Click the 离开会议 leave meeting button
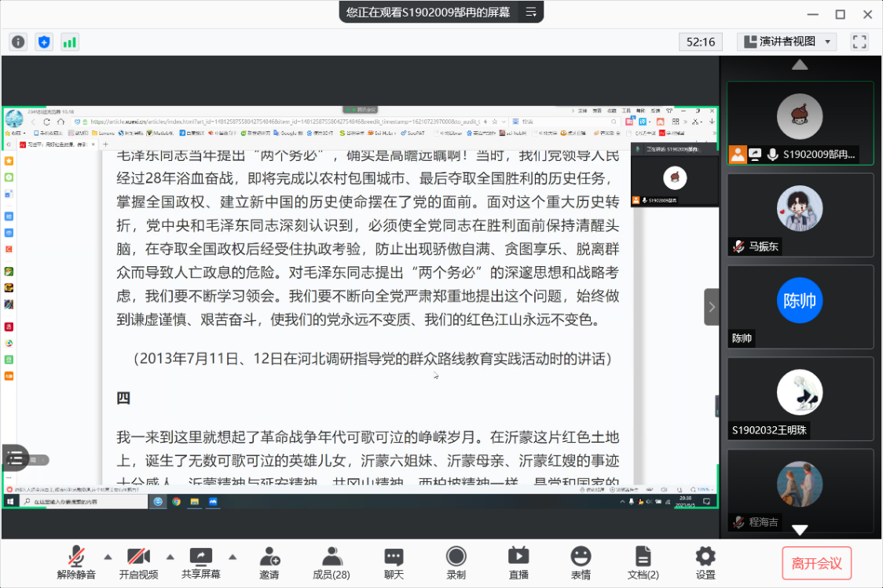The width and height of the screenshot is (883, 588). [x=816, y=563]
